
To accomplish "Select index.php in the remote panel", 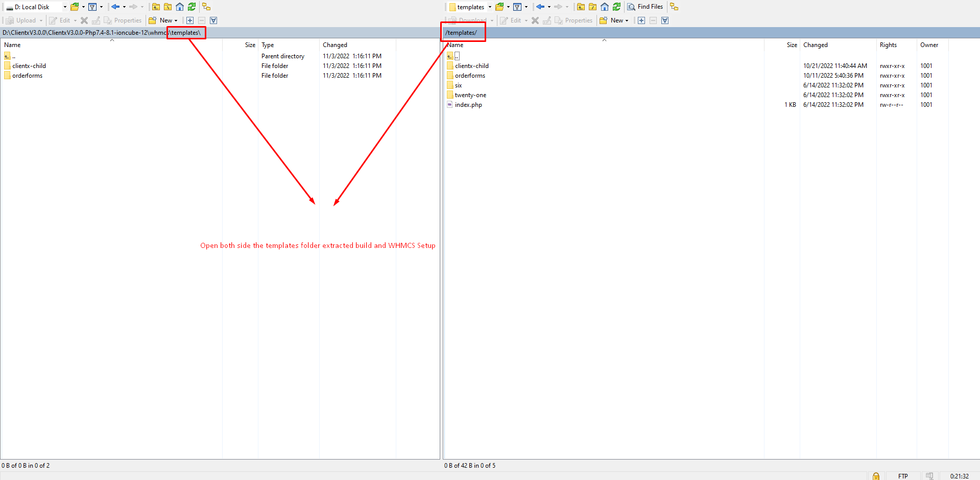I will (468, 105).
